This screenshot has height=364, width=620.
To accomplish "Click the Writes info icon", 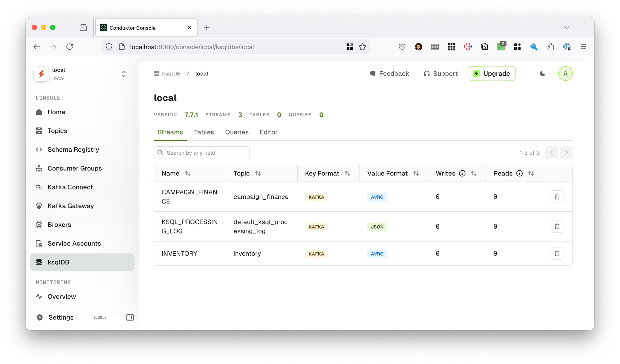I will click(x=462, y=173).
